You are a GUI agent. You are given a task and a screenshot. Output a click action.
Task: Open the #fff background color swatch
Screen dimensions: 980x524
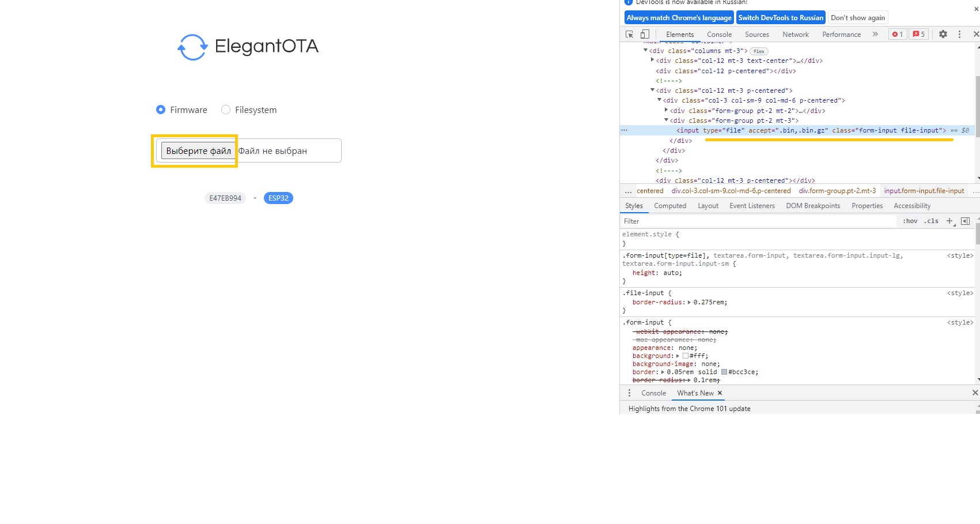[686, 356]
